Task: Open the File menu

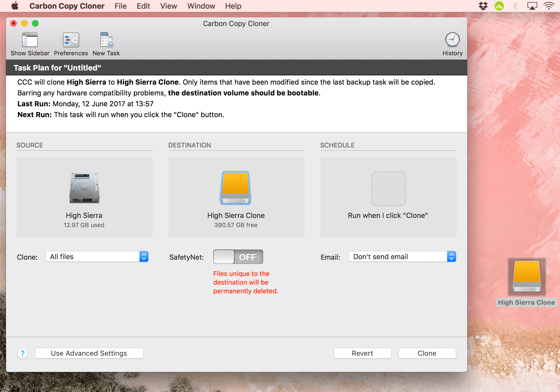Action: pos(120,6)
